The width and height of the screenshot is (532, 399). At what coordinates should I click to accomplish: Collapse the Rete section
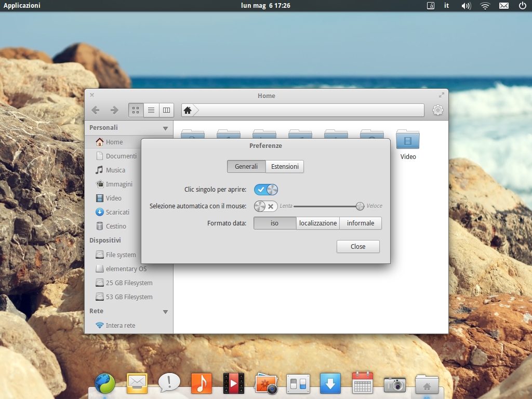pos(165,312)
